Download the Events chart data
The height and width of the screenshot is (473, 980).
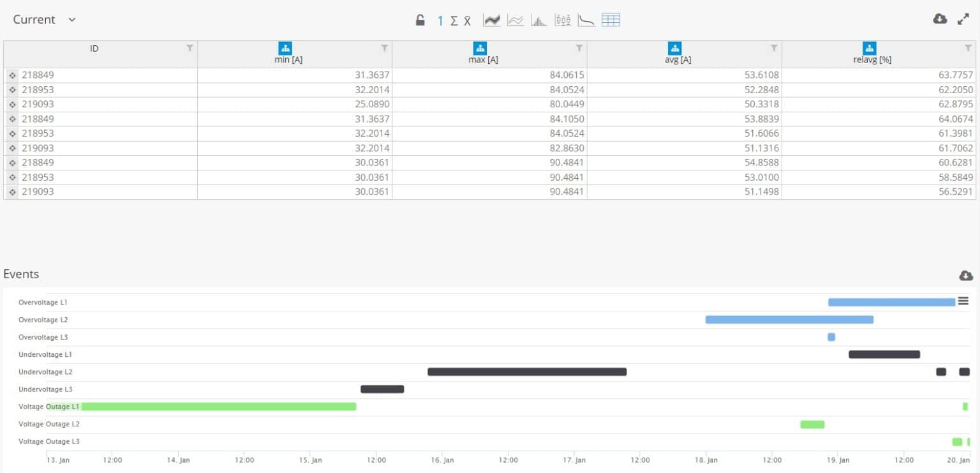[x=966, y=275]
